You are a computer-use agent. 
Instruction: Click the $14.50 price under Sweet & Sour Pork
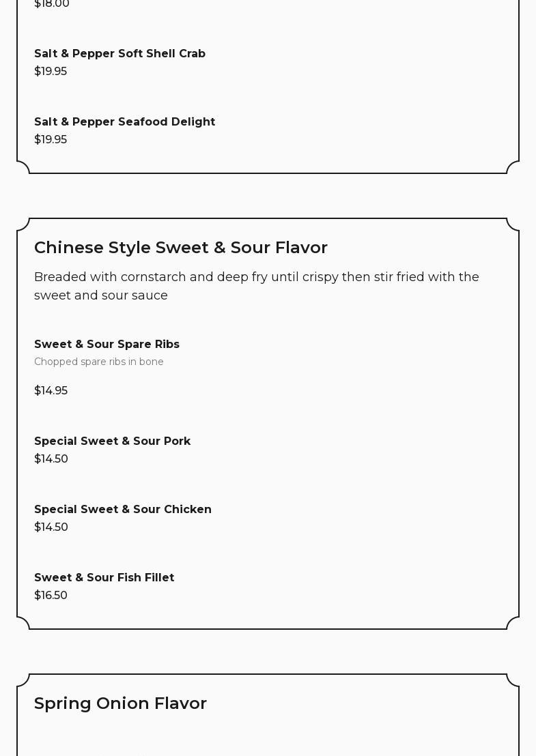[51, 459]
